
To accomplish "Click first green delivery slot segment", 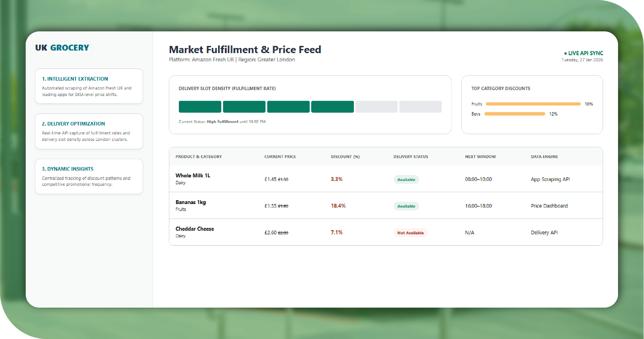I will click(200, 107).
